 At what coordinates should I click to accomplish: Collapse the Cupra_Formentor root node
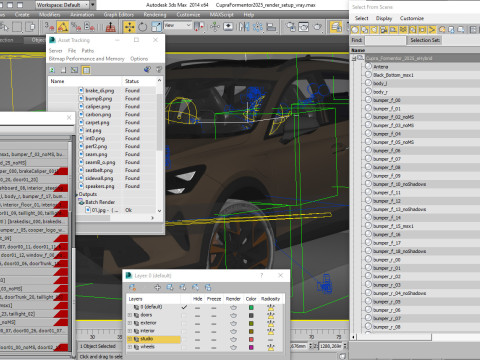[354, 58]
